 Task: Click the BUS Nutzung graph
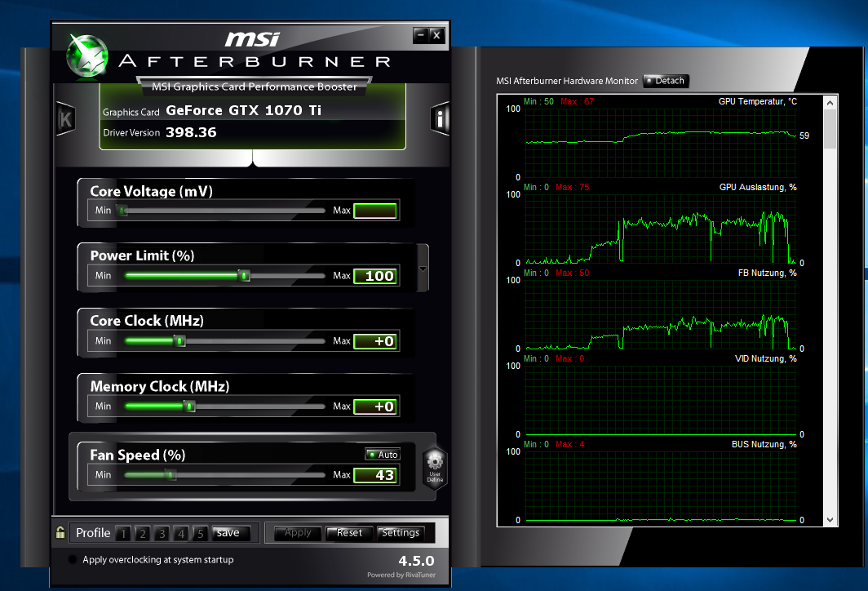[x=660, y=486]
